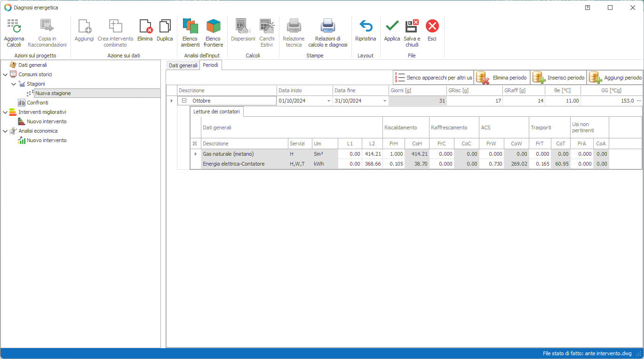Viewport: 644px width, 359px height.
Task: Click Ripristina layout icon
Action: (x=366, y=26)
